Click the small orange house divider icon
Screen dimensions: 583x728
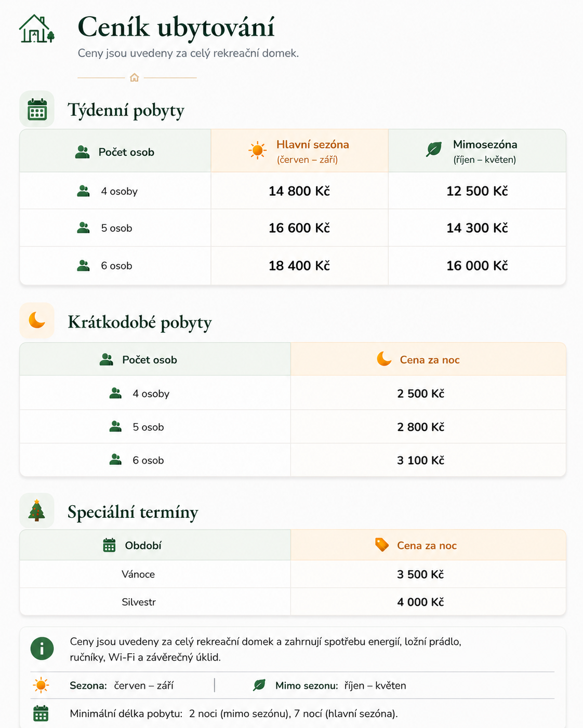coord(134,77)
